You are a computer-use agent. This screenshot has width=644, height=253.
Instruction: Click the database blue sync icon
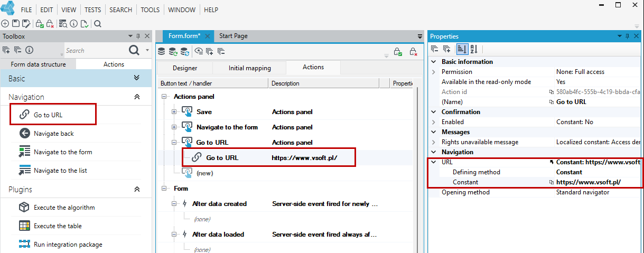pyautogui.click(x=184, y=51)
